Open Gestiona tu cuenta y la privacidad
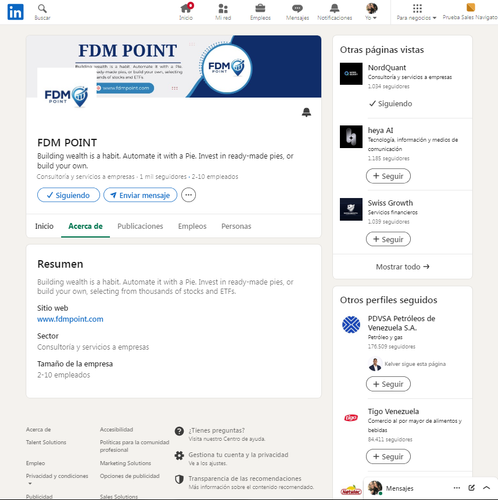The image size is (498, 500). tap(238, 455)
